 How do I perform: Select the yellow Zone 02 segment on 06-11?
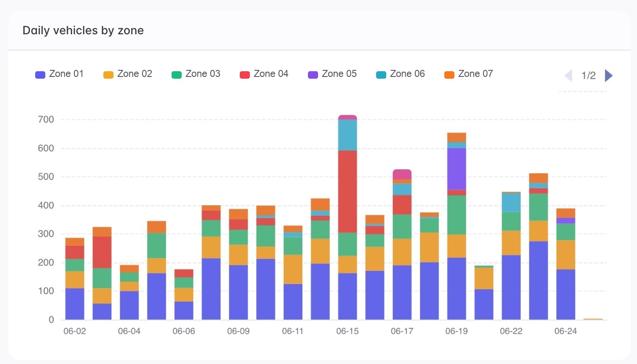(x=293, y=269)
